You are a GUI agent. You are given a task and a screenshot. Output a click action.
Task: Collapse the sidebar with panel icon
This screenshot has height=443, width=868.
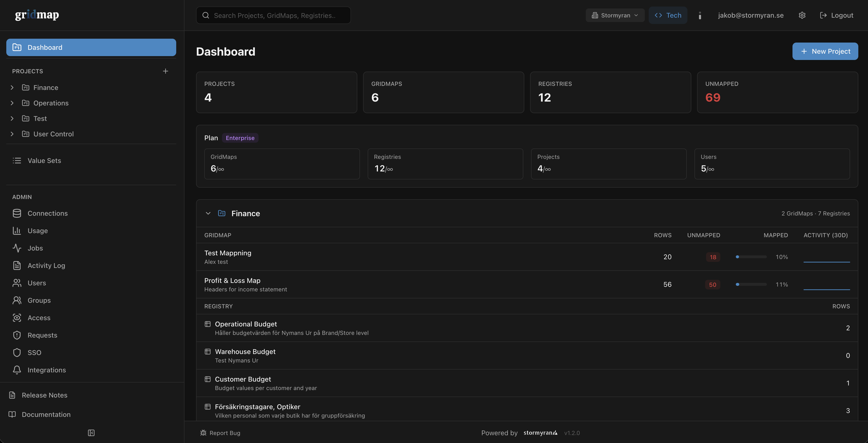(x=91, y=433)
